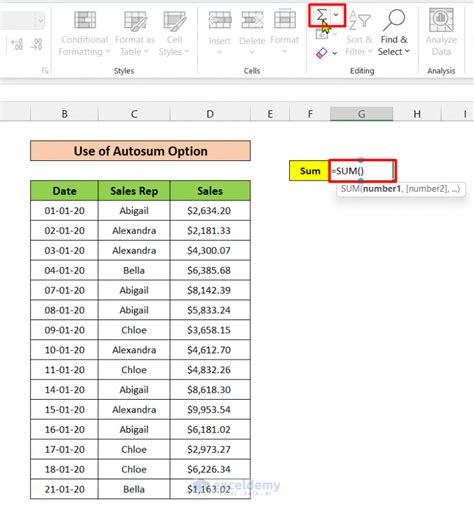Click the Clear eraser icon
The height and width of the screenshot is (507, 474).
tap(321, 53)
